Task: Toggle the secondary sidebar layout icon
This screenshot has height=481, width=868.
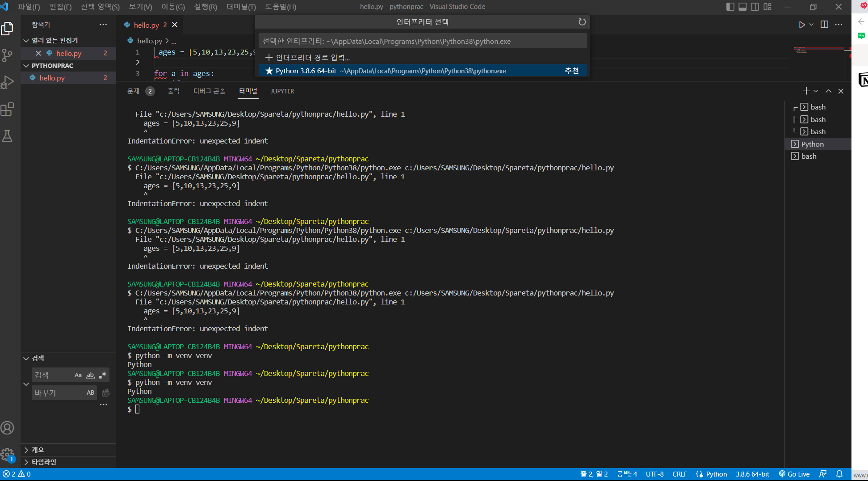Action: 755,7
